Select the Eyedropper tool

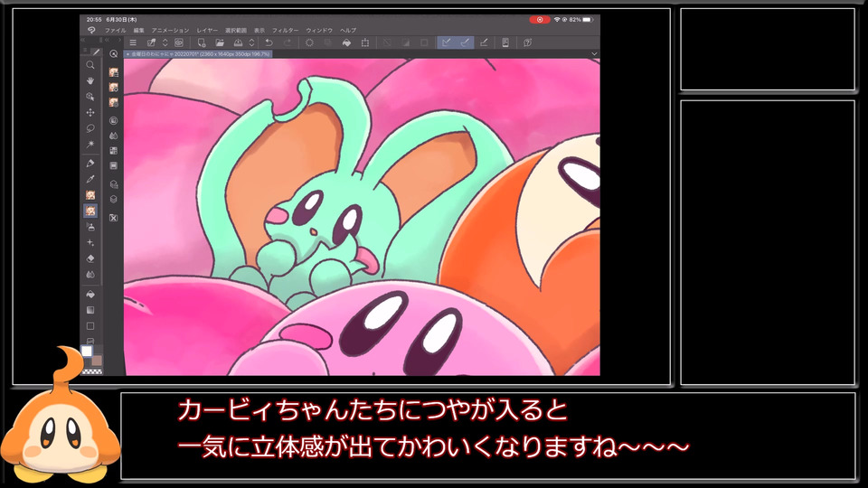[x=90, y=179]
